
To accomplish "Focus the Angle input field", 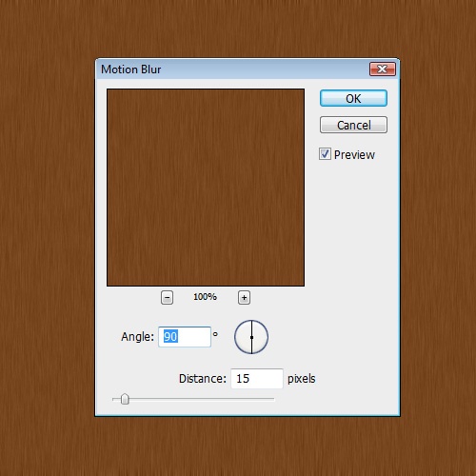I will point(185,337).
